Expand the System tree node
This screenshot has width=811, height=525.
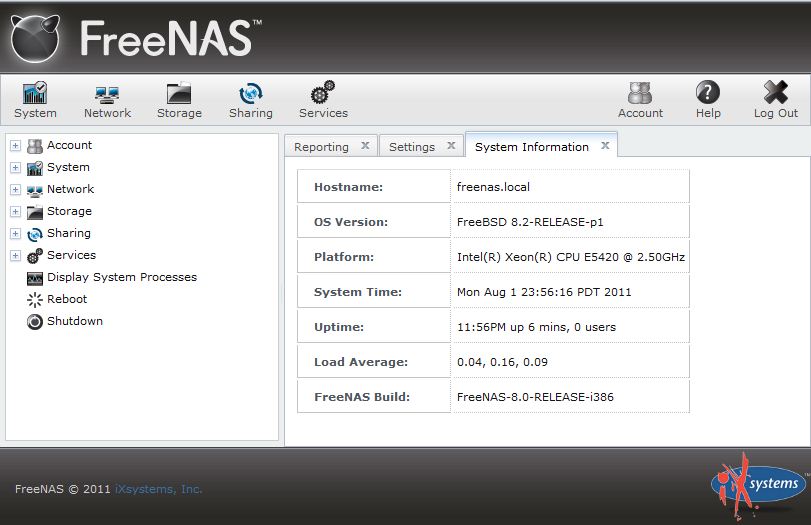tap(16, 168)
